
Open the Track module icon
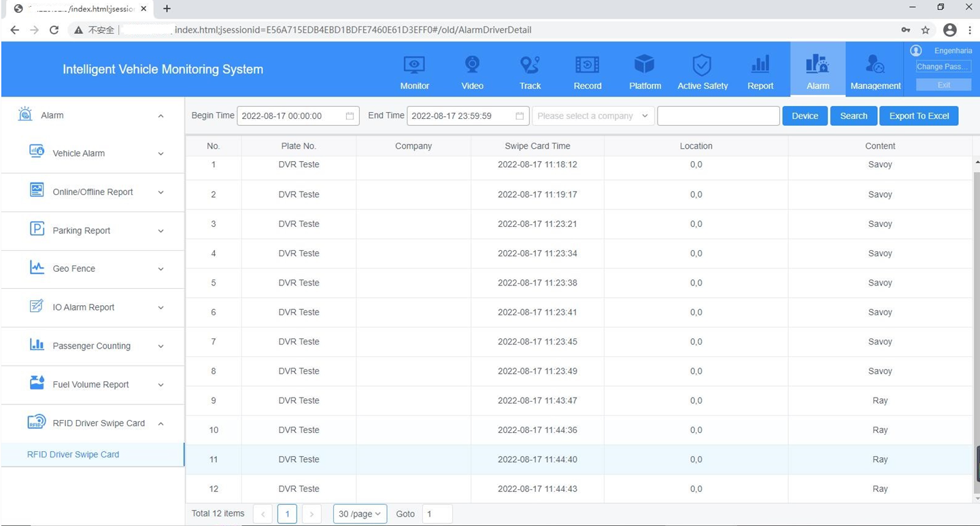click(x=530, y=65)
